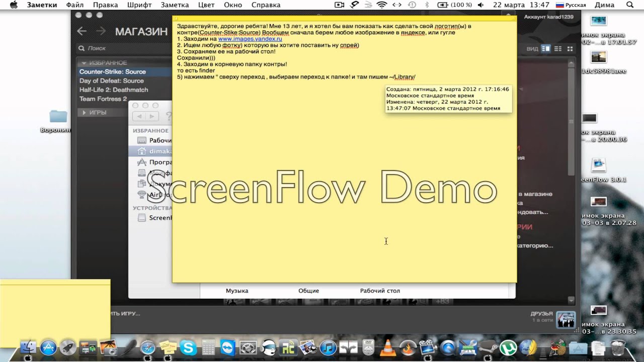Open the www.images.yandex.ru link in note
This screenshot has height=362, width=644.
click(250, 39)
